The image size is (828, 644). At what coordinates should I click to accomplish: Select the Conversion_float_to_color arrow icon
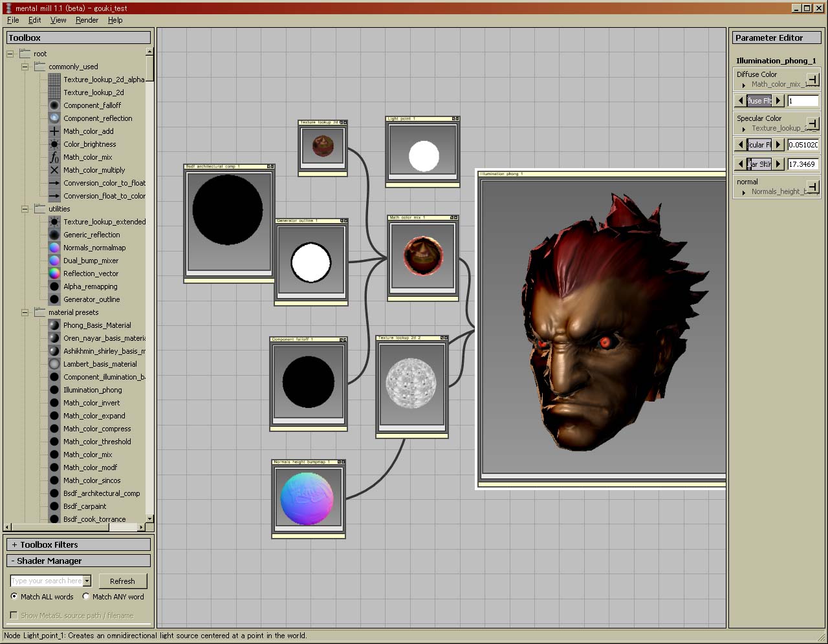54,196
